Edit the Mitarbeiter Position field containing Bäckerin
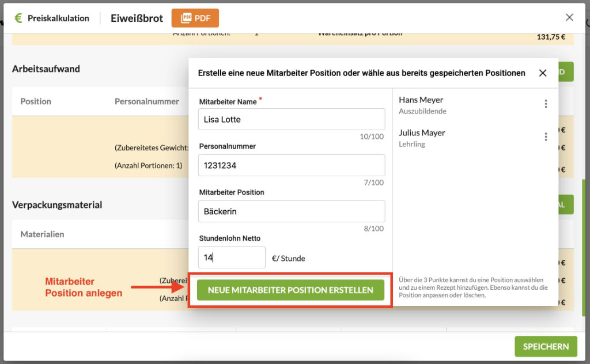 coord(291,211)
